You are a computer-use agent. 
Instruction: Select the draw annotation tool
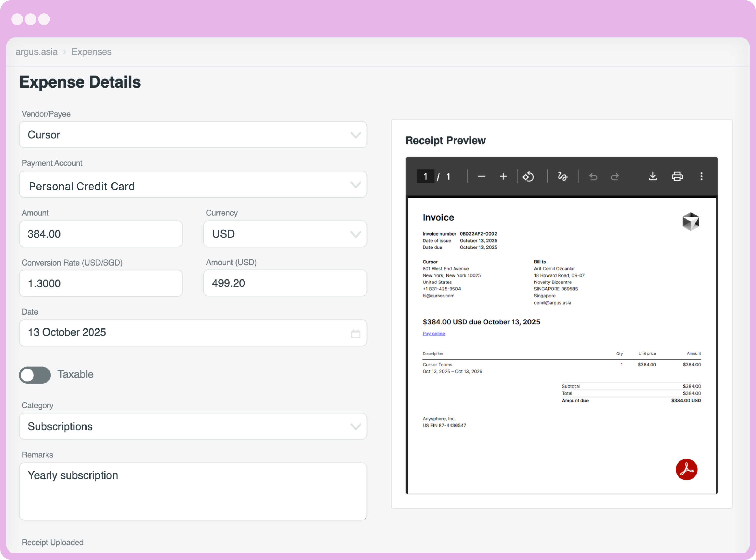tap(562, 176)
